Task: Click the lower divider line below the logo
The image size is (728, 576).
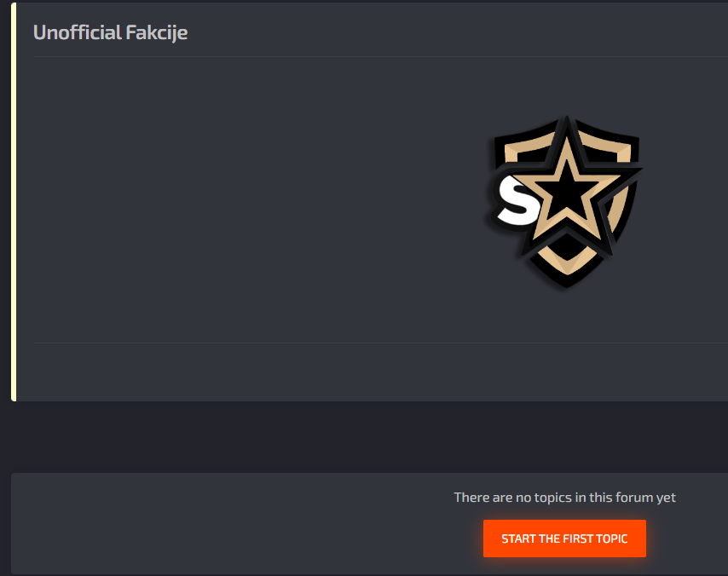Action: click(x=380, y=343)
